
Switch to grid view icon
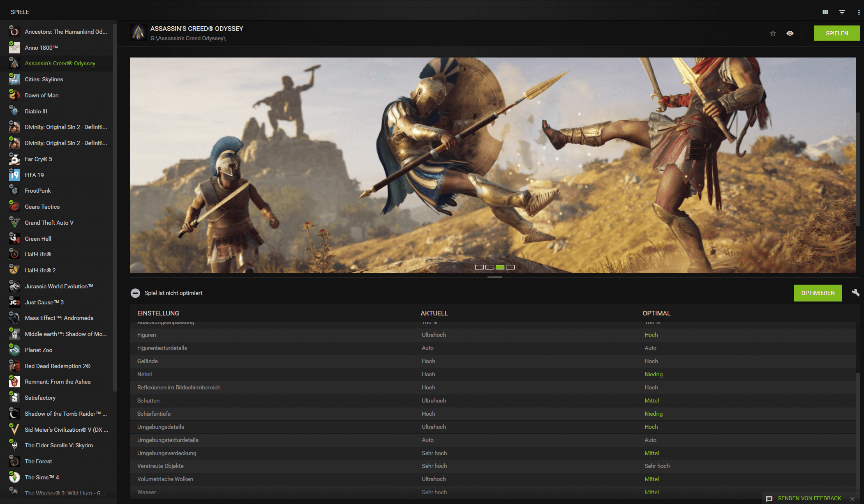(825, 12)
